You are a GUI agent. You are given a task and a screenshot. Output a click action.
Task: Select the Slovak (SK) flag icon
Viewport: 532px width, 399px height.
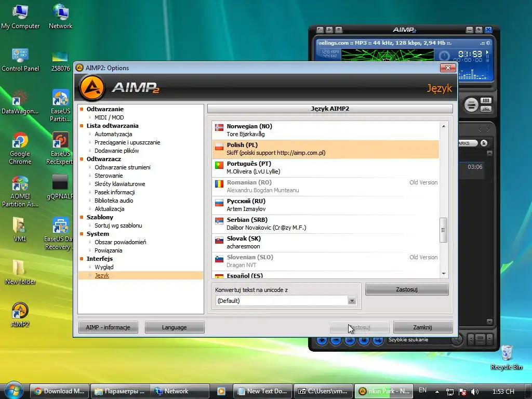[219, 240]
